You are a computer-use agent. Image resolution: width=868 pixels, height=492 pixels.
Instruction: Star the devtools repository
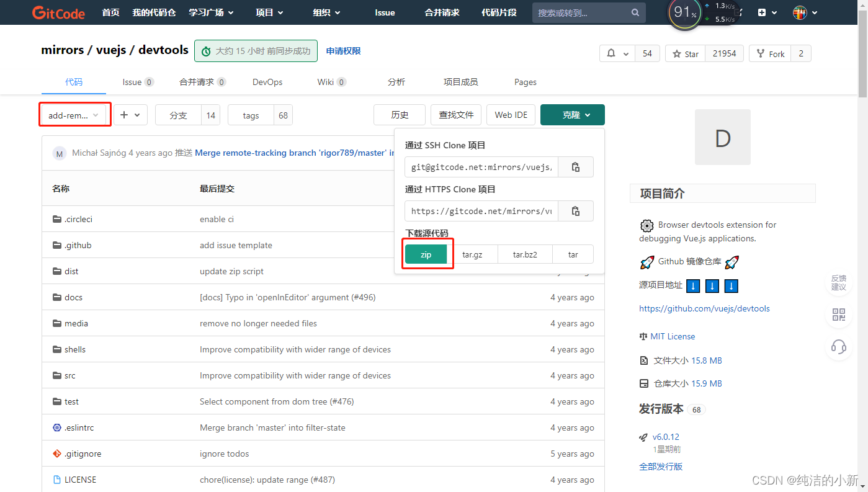coord(685,53)
